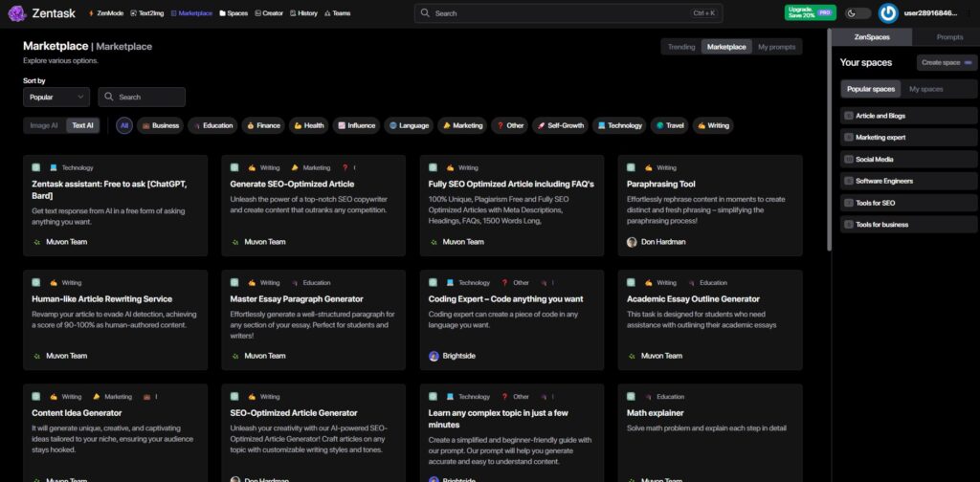Open the Zentask assistant Free to ask card
The height and width of the screenshot is (482, 980).
[x=115, y=206]
